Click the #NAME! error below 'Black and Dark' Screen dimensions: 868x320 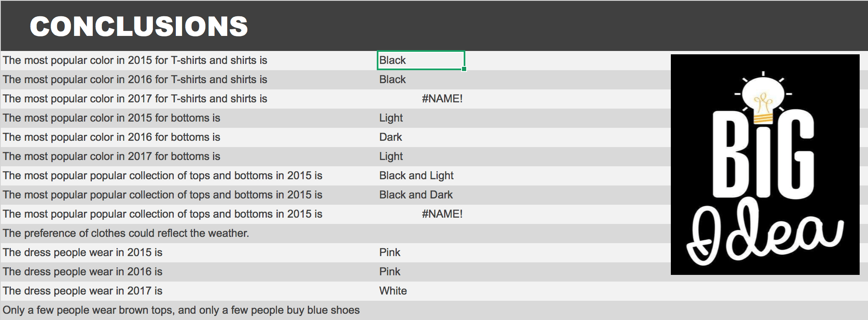442,214
